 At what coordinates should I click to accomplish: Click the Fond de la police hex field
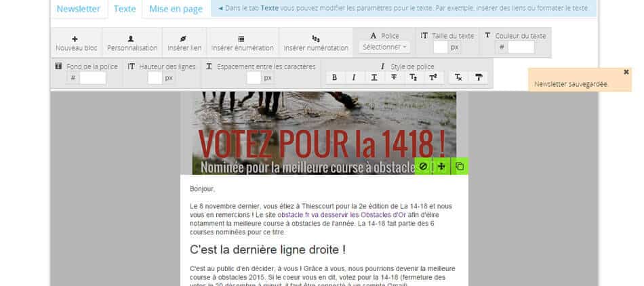[x=93, y=78]
